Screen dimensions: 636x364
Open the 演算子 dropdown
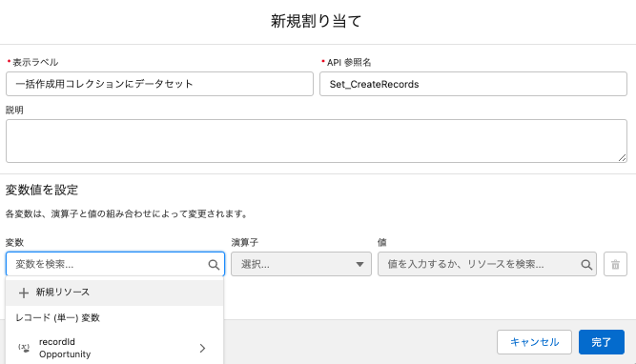pos(301,264)
